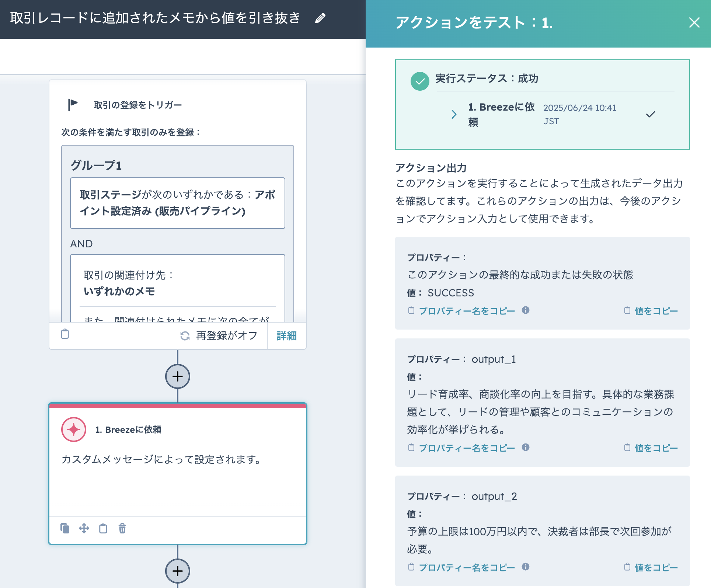Click the clipboard icon on Breeze action card
Viewport: 711px width, 588px height.
(x=103, y=528)
